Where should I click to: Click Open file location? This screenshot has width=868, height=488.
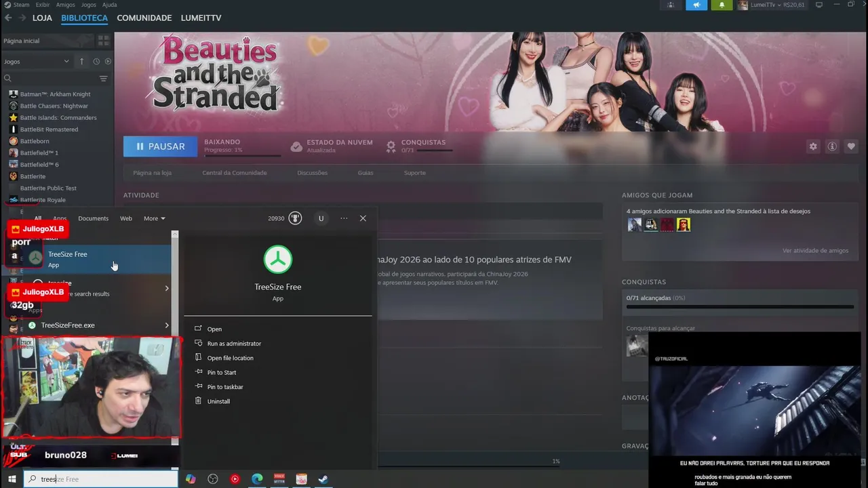point(230,358)
